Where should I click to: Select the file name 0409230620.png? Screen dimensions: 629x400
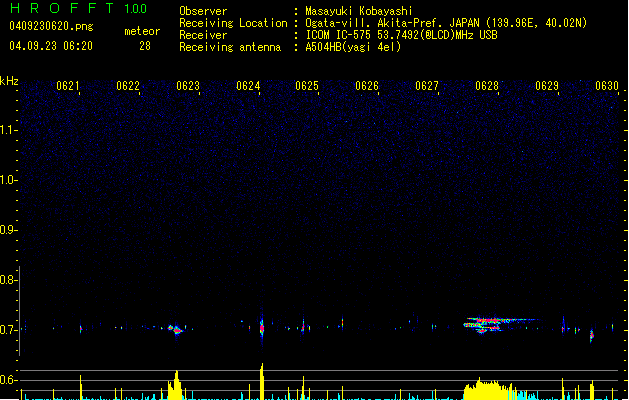51,26
